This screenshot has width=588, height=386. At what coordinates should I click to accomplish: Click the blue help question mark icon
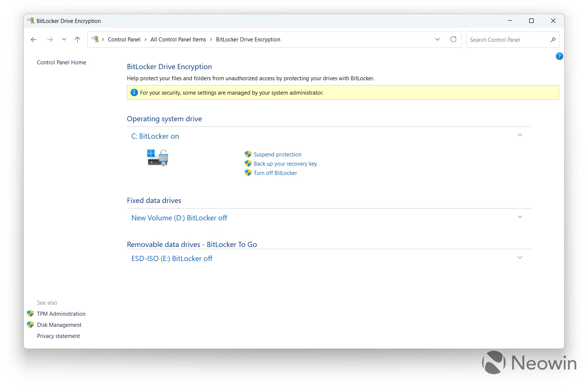click(559, 56)
